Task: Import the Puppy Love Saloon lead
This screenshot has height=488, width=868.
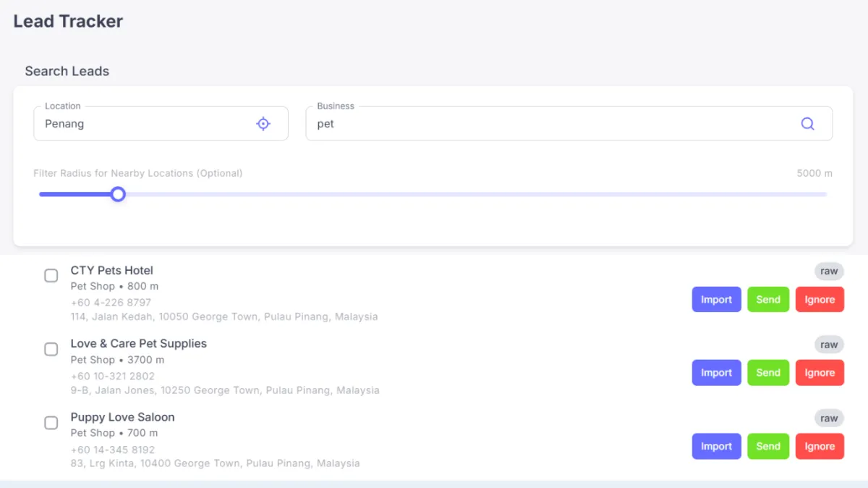Action: coord(717,447)
